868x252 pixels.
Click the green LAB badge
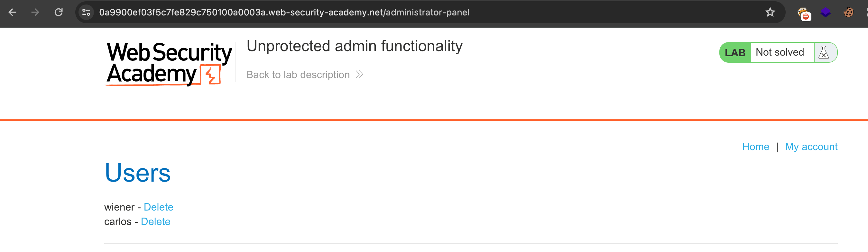click(735, 52)
